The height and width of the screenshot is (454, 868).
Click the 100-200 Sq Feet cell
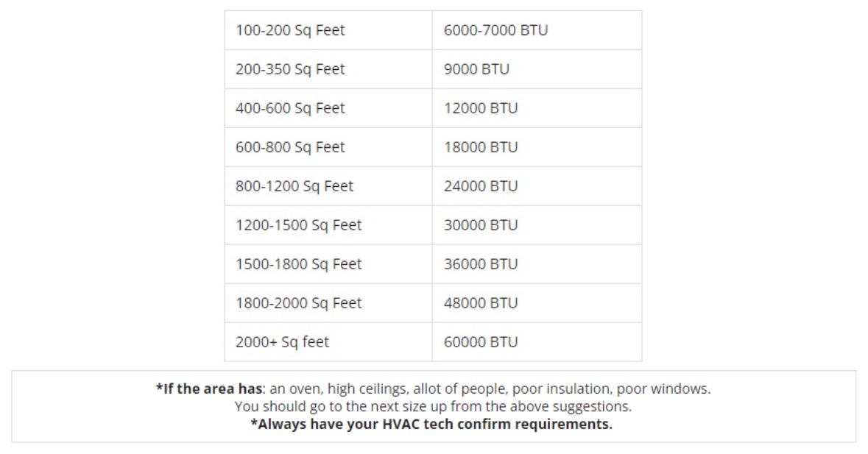[290, 30]
